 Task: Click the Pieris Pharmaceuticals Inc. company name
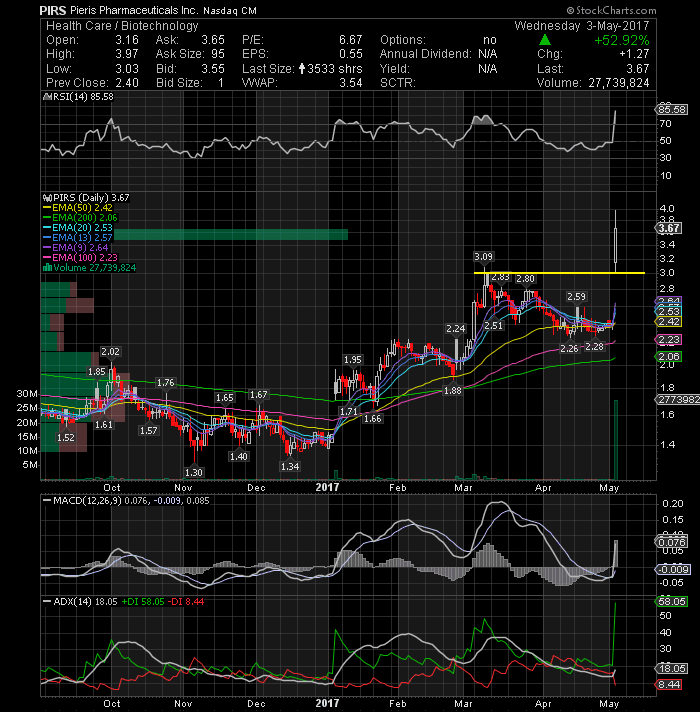tap(134, 10)
